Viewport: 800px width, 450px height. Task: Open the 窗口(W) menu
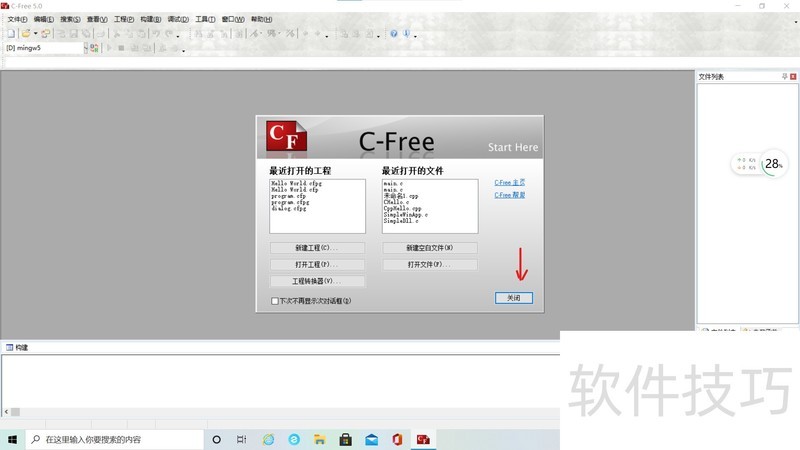[233, 19]
